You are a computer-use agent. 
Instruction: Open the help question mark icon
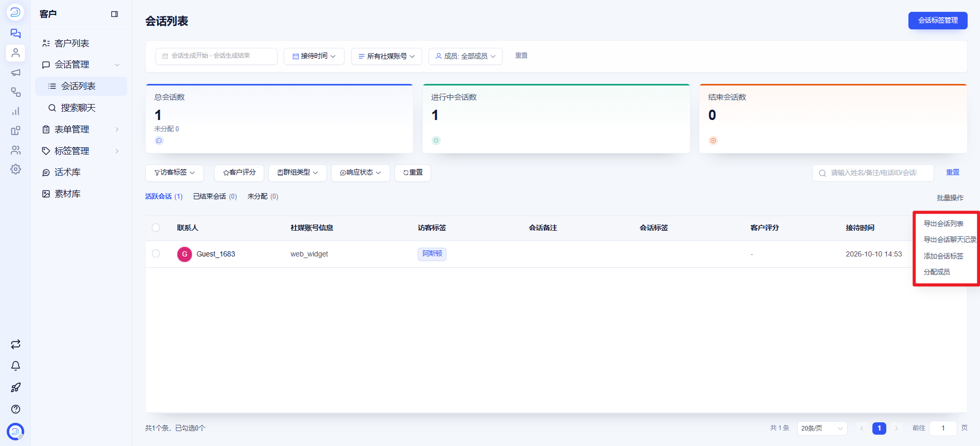tap(15, 409)
